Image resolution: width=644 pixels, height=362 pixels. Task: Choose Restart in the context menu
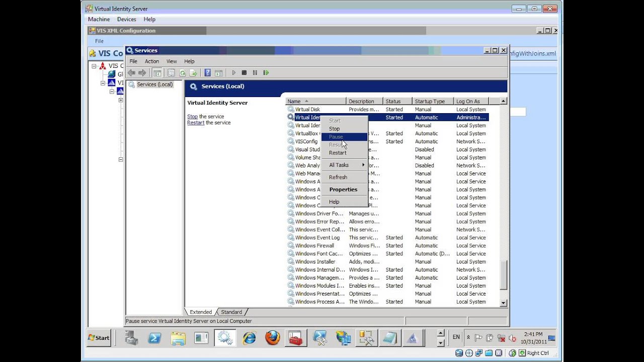click(x=344, y=153)
